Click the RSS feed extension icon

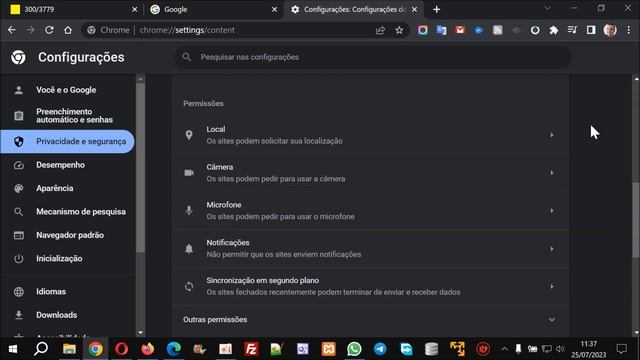click(498, 30)
